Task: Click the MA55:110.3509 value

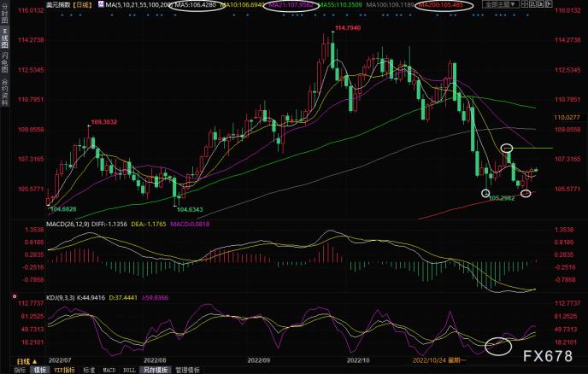Action: pyautogui.click(x=340, y=5)
